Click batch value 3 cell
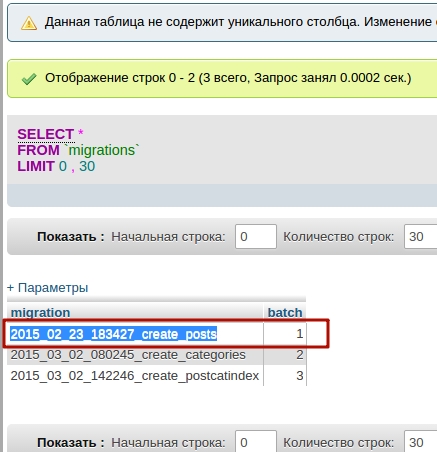 point(285,376)
